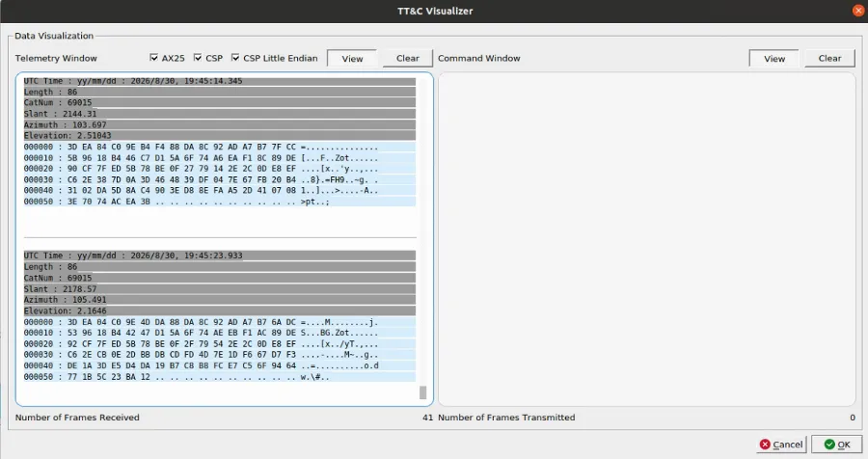Click hex row 000050 starting 3E 70
Image resolution: width=868 pixels, height=459 pixels.
click(x=219, y=202)
